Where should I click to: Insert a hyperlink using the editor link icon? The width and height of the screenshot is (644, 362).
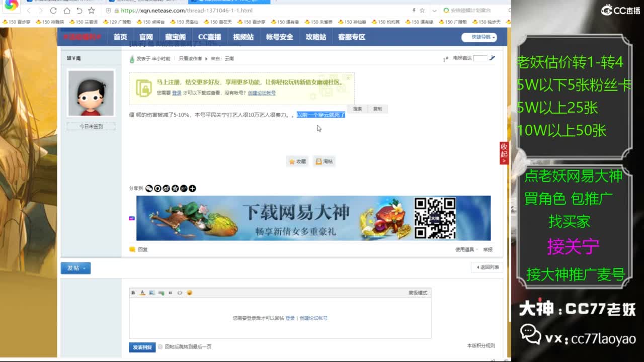point(162,293)
